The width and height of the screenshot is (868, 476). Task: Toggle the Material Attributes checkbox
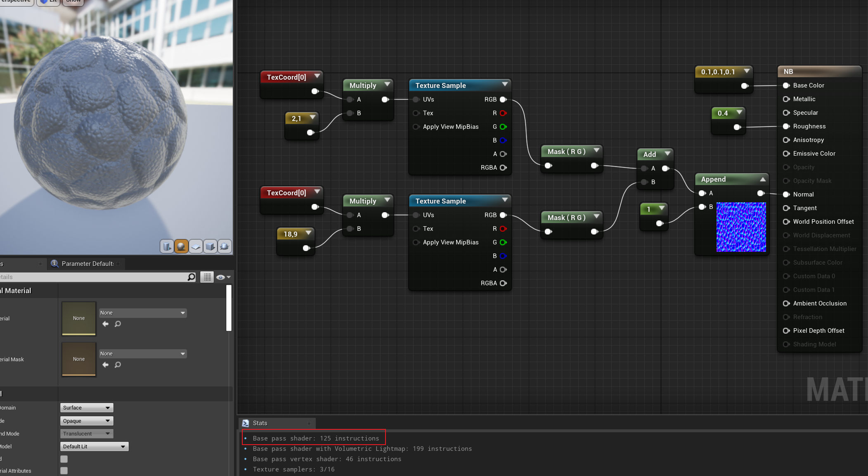tap(64, 471)
